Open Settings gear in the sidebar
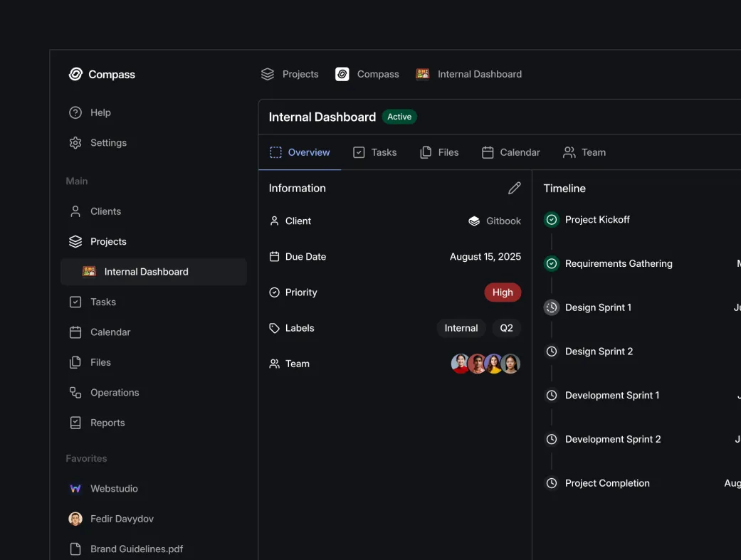Image resolution: width=741 pixels, height=560 pixels. click(75, 143)
